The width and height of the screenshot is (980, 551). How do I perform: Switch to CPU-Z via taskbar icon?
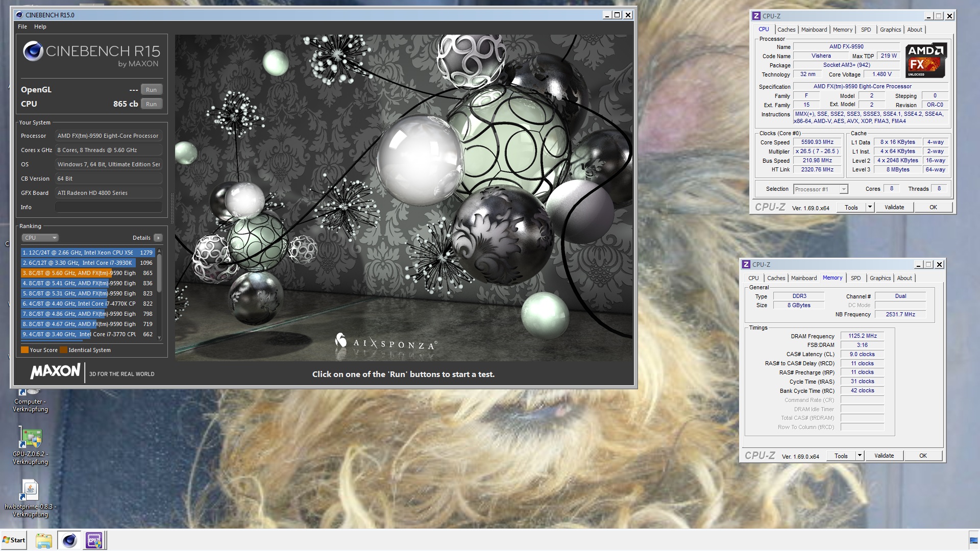[94, 540]
